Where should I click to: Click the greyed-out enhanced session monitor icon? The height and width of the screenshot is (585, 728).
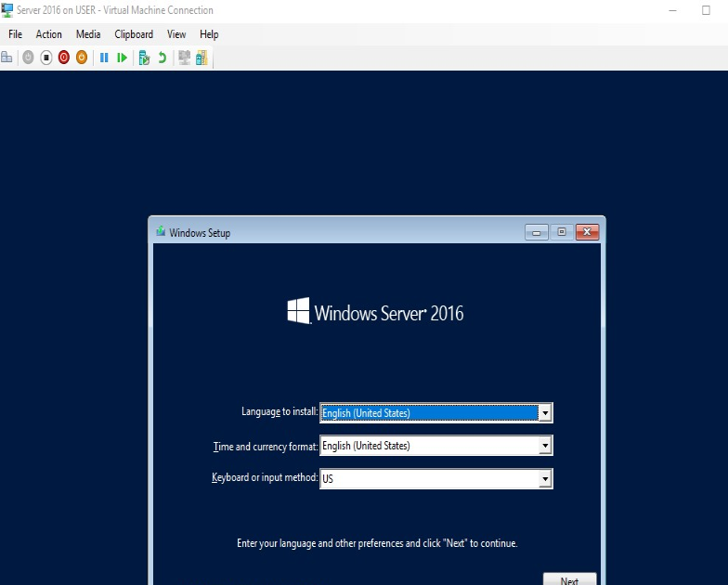coord(184,58)
